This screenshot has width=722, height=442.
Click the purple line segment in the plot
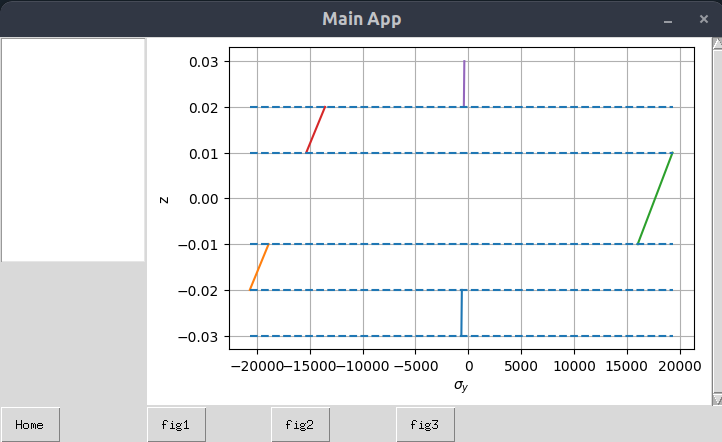click(464, 83)
